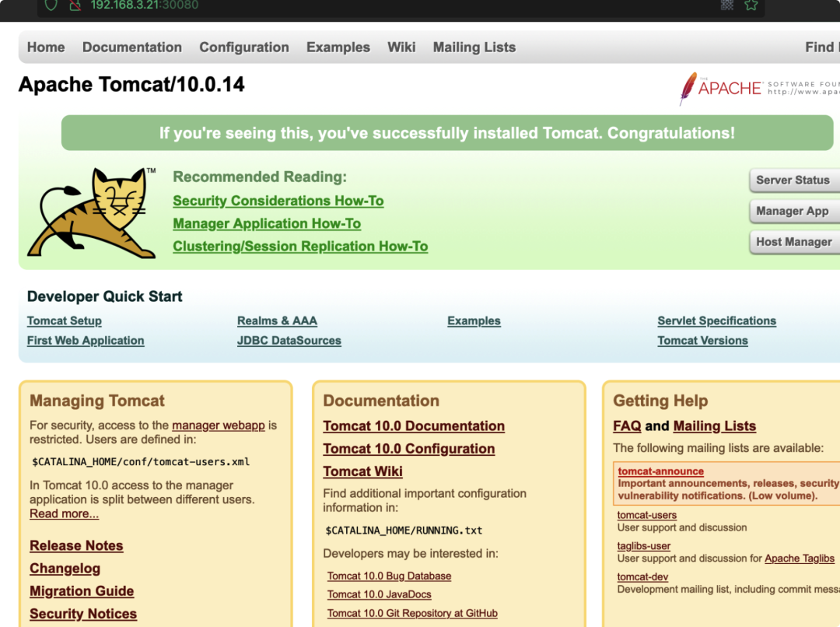This screenshot has width=840, height=627.
Task: Open the Servlet Specifications link
Action: (717, 321)
